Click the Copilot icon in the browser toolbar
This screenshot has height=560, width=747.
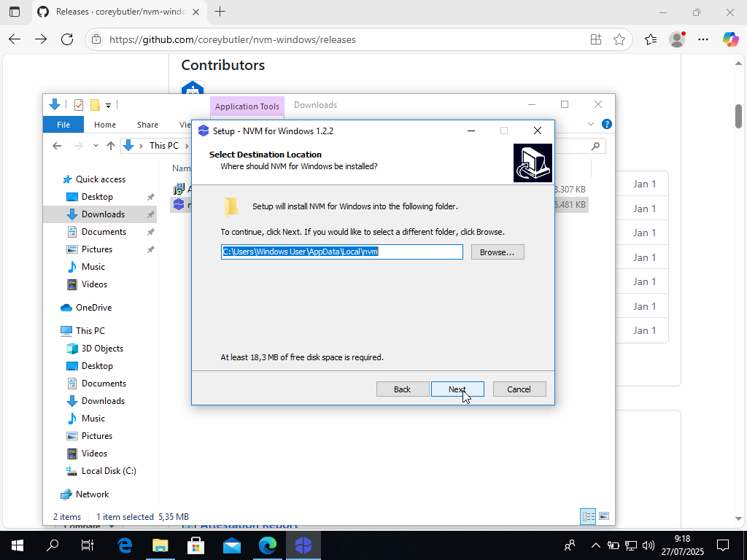(731, 39)
